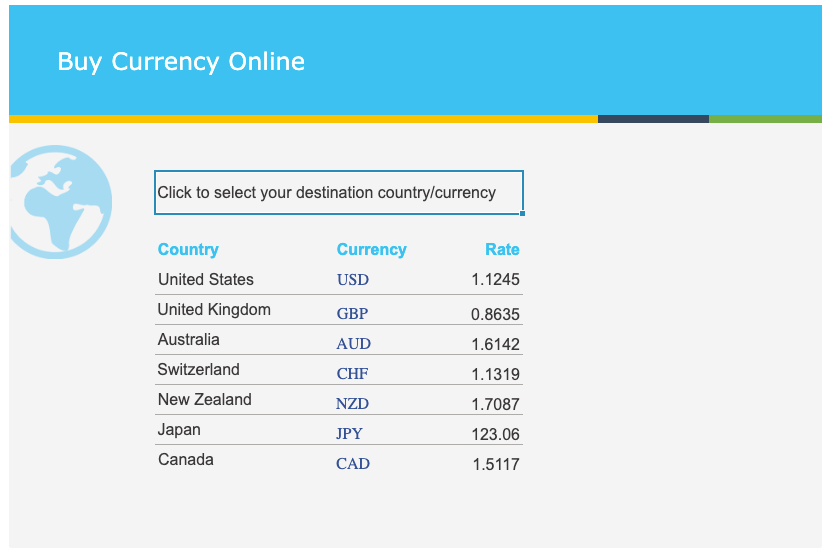Click the Canada rate value 1.5117
This screenshot has width=831, height=556.
tap(495, 465)
